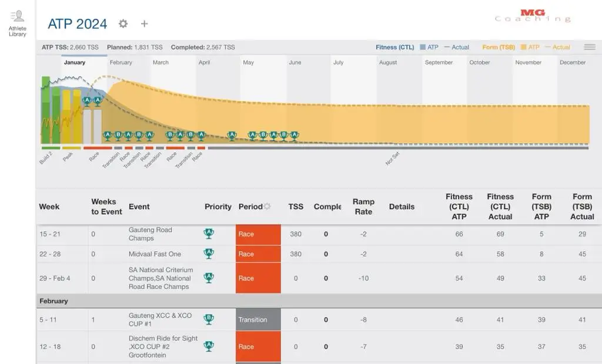The image size is (602, 364).
Task: Open the Transition period selector for Gauteng XCC
Action: point(257,319)
